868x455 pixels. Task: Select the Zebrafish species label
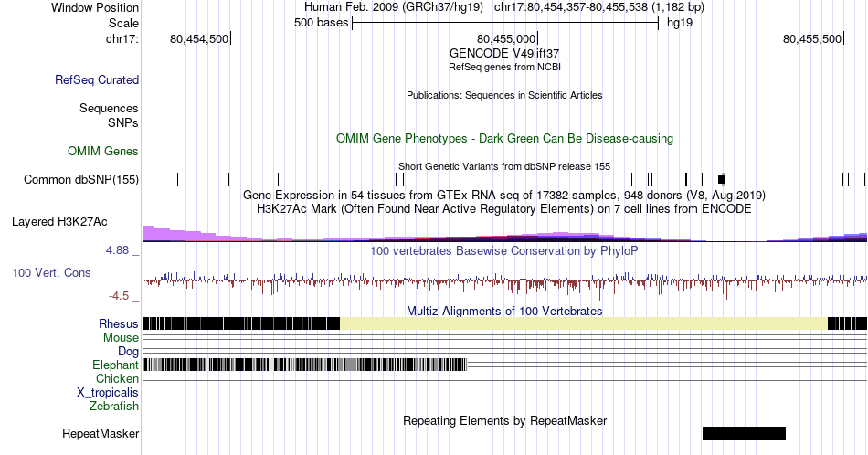[x=114, y=406]
